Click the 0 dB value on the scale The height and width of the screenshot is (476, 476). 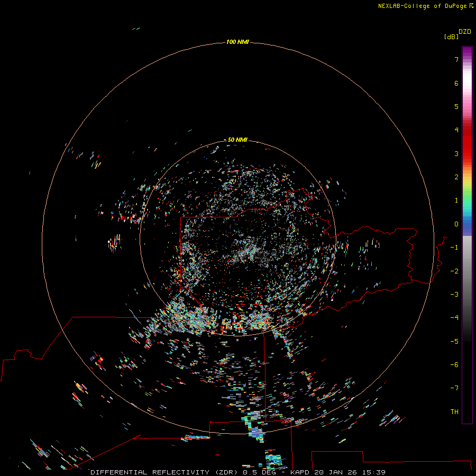[x=456, y=224]
